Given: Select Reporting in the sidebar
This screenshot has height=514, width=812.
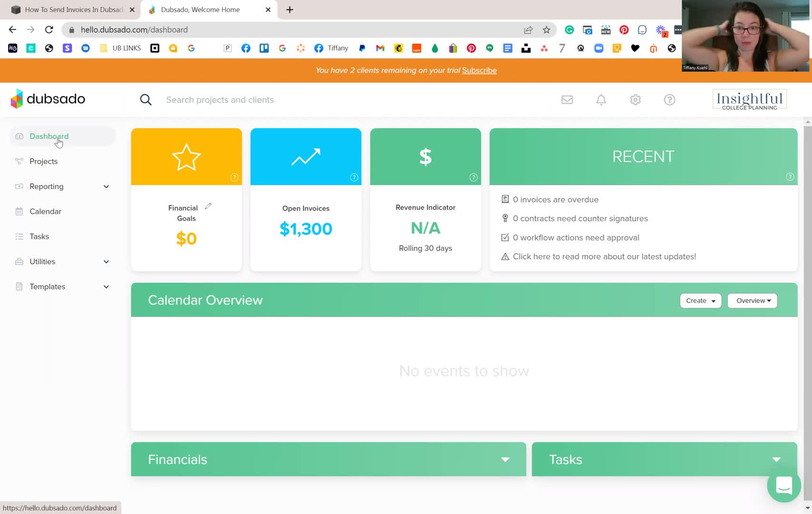Looking at the screenshot, I should [x=46, y=187].
